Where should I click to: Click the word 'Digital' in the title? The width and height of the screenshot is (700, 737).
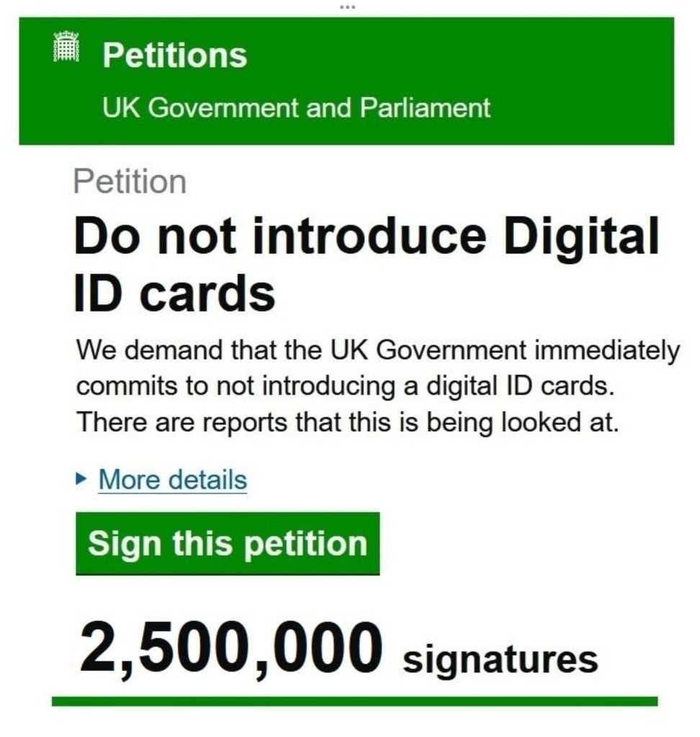[x=580, y=237]
